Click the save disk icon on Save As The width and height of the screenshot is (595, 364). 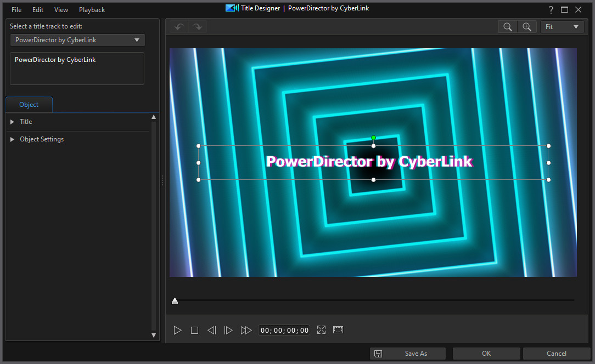379,353
